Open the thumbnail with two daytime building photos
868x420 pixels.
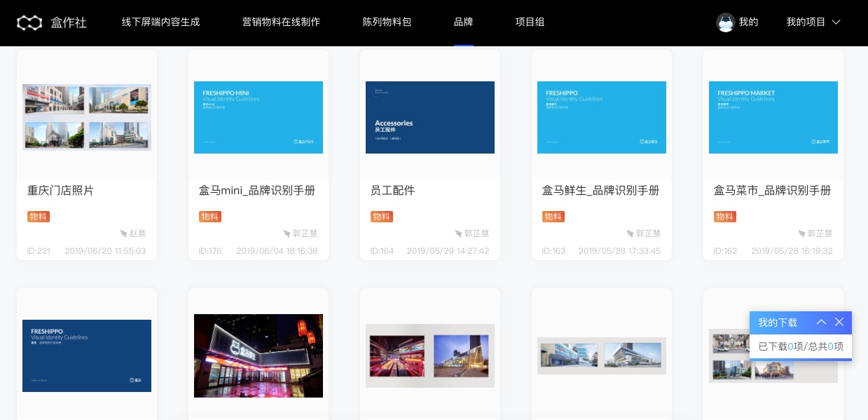(602, 355)
